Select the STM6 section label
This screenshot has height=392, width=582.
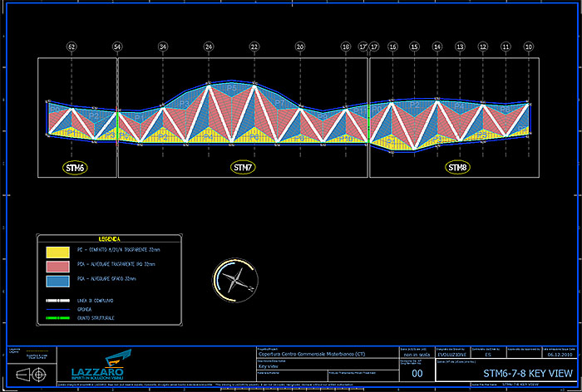tap(76, 168)
